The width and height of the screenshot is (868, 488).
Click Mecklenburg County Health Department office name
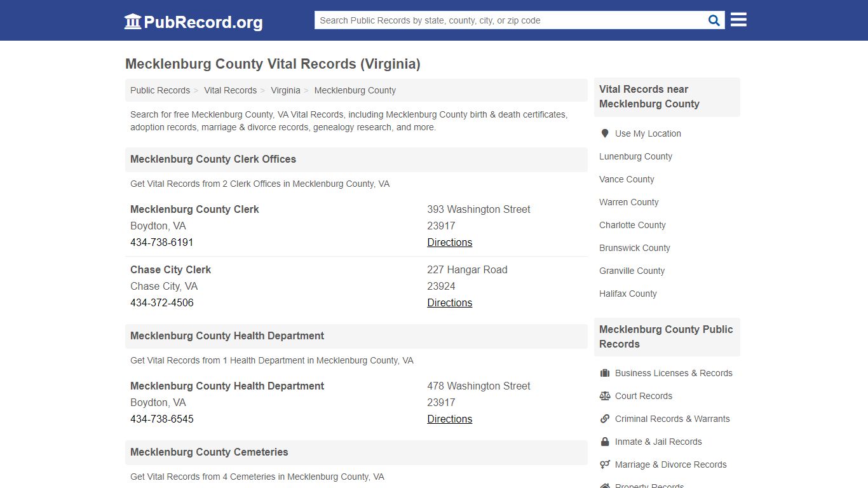227,386
